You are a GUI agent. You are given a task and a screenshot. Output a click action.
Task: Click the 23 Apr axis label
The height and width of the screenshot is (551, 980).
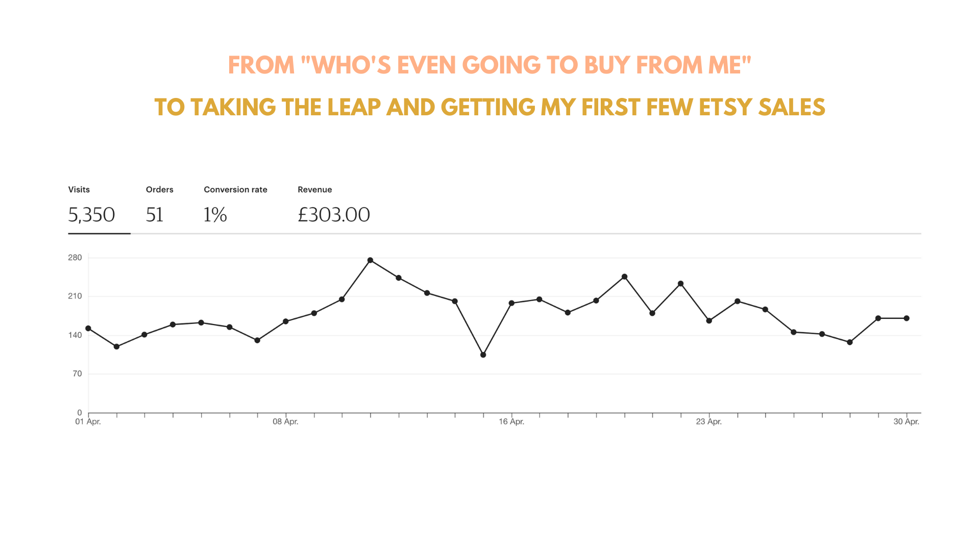pyautogui.click(x=709, y=421)
